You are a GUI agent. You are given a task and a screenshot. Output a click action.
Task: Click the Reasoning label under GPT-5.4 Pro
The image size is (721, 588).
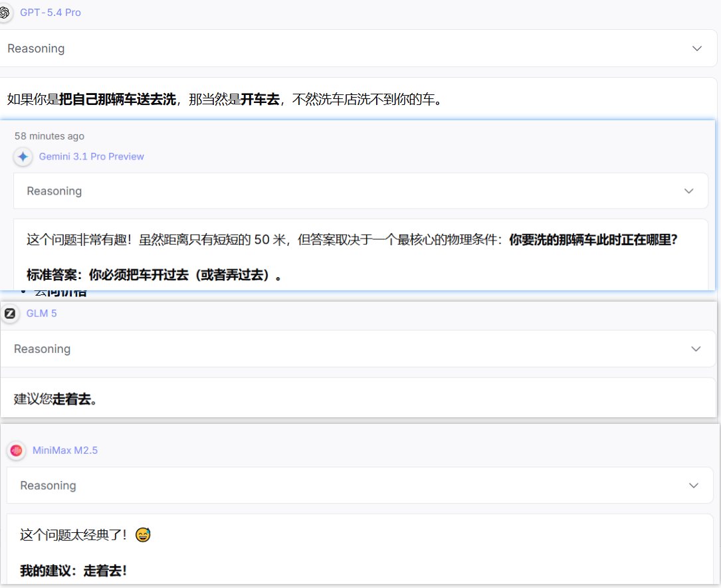[36, 49]
